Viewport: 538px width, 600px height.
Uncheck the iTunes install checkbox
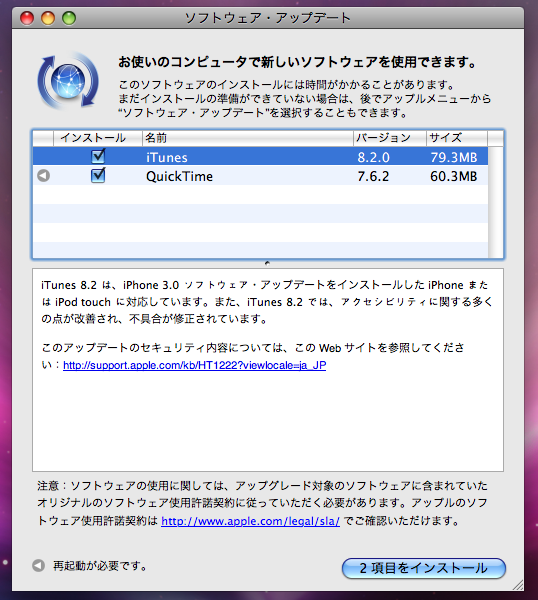[98, 157]
